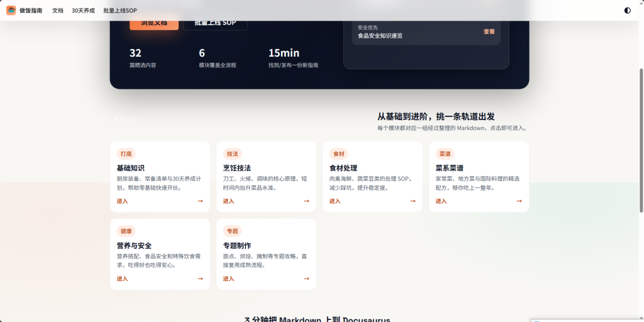
Task: Open the 文档 navbar menu item
Action: click(x=58, y=11)
